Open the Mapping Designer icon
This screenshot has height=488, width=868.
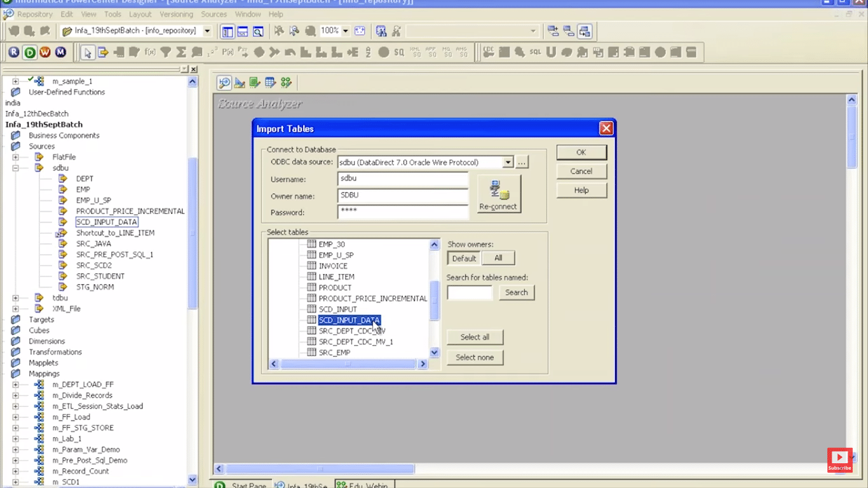pyautogui.click(x=286, y=83)
